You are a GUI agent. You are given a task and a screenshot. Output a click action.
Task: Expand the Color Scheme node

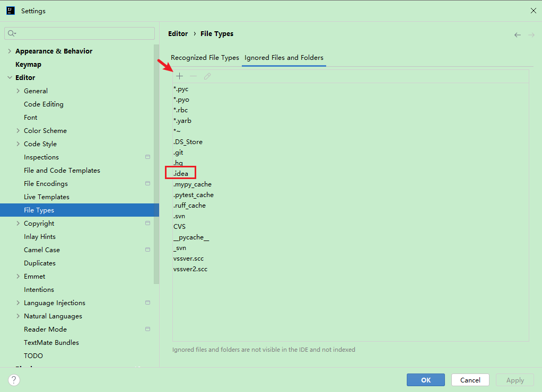pyautogui.click(x=18, y=131)
